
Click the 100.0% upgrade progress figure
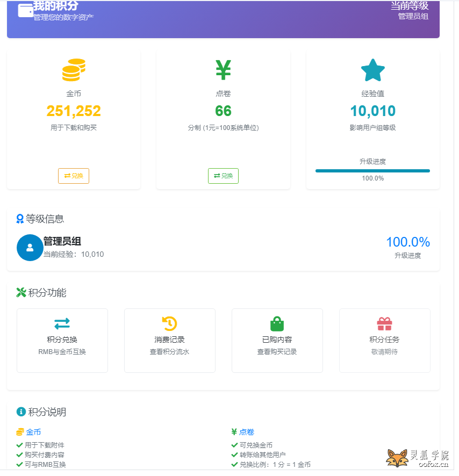coord(407,242)
